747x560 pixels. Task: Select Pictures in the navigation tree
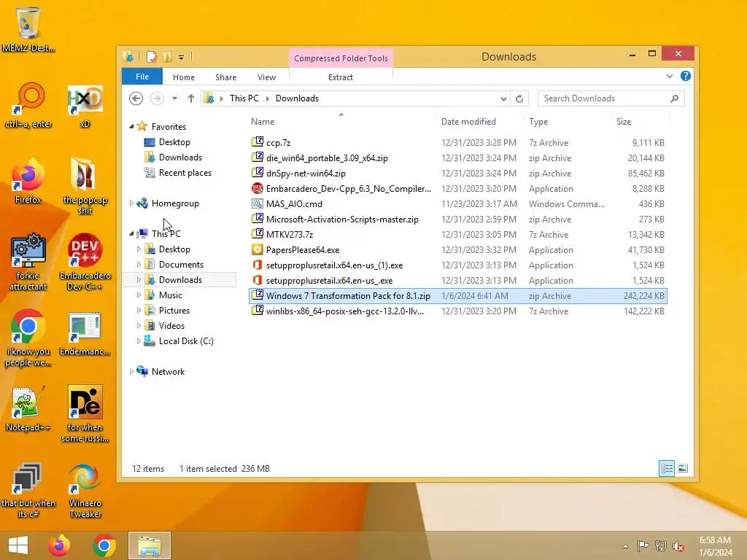pos(174,311)
